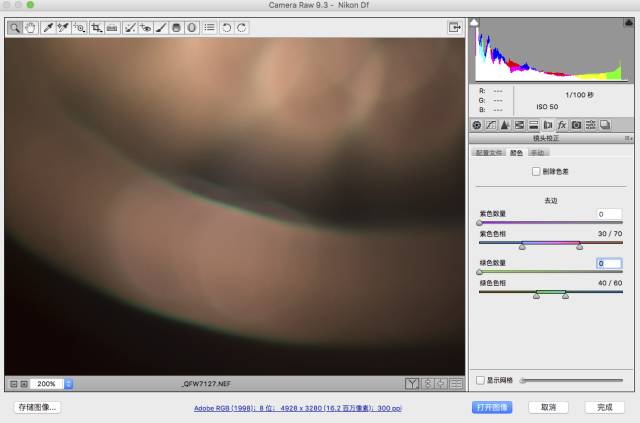Image resolution: width=640 pixels, height=423 pixels.
Task: Enable the 删除色差 checkbox
Action: click(537, 172)
